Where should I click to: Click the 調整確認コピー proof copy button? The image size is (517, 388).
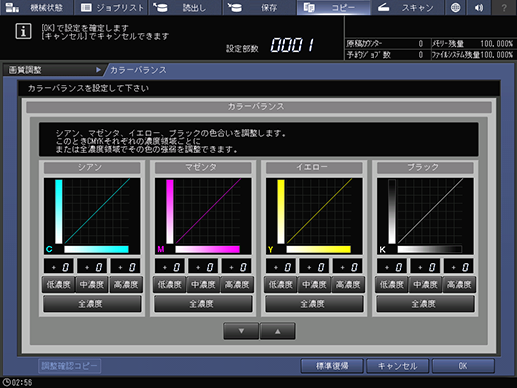[69, 366]
